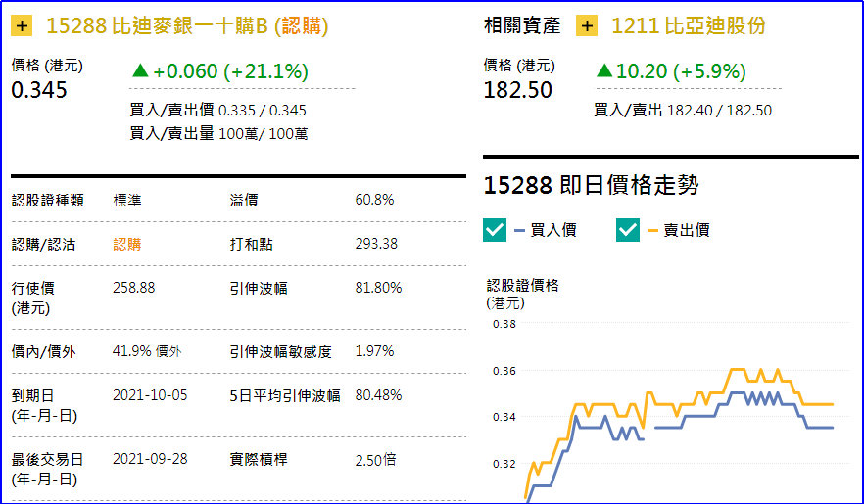Viewport: 864px width, 504px height.
Task: Click the 實際槓桿 label
Action: [259, 459]
